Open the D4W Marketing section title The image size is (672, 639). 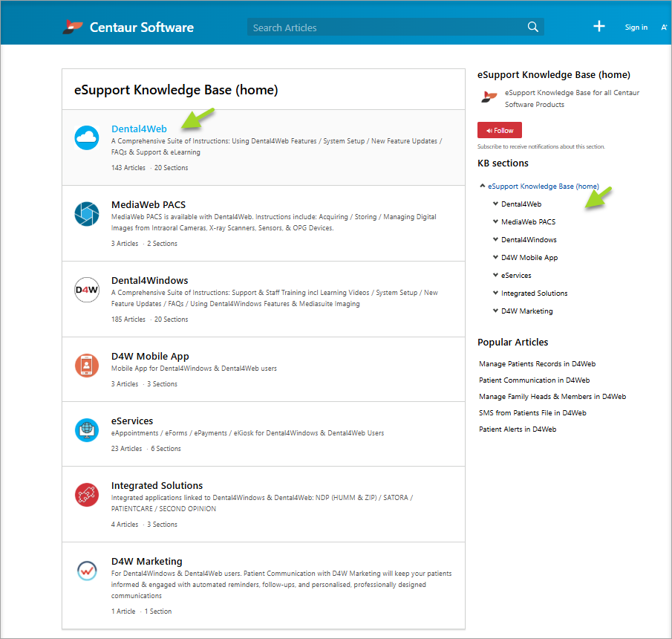(x=146, y=562)
